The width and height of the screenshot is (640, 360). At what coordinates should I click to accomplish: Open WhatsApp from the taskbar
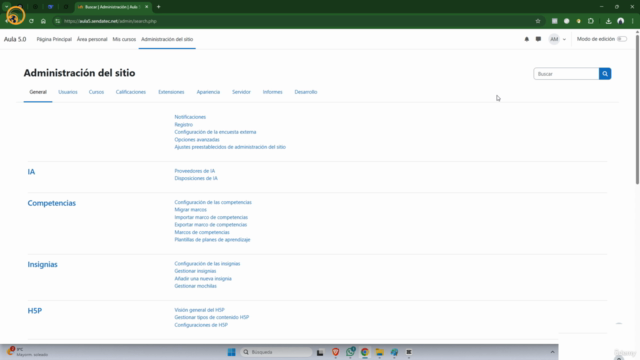pos(350,352)
